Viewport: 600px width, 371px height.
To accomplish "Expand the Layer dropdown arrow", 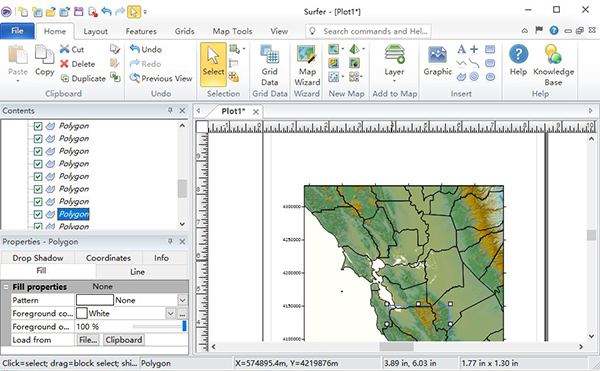I will click(395, 81).
